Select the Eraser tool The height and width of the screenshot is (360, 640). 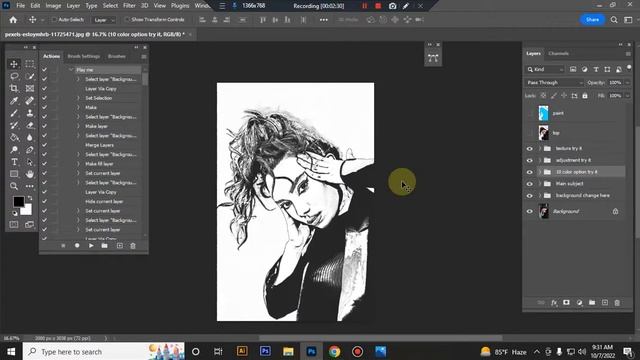30,125
